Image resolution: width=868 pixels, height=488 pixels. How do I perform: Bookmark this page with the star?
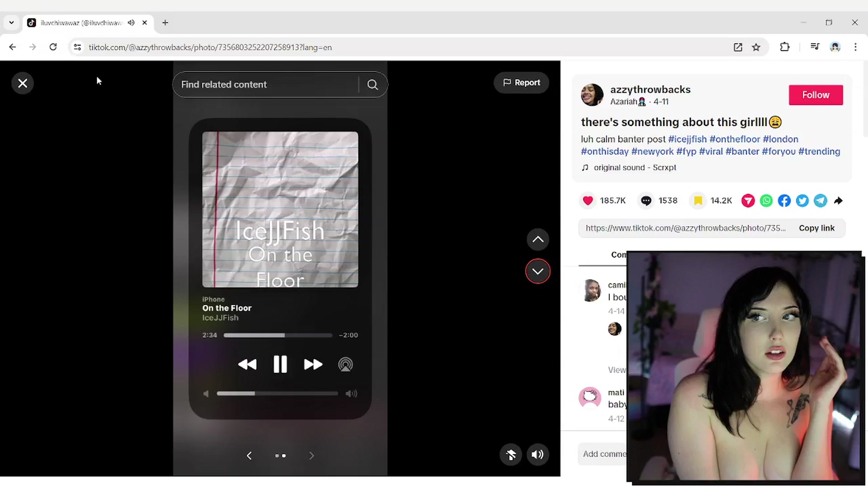click(756, 47)
